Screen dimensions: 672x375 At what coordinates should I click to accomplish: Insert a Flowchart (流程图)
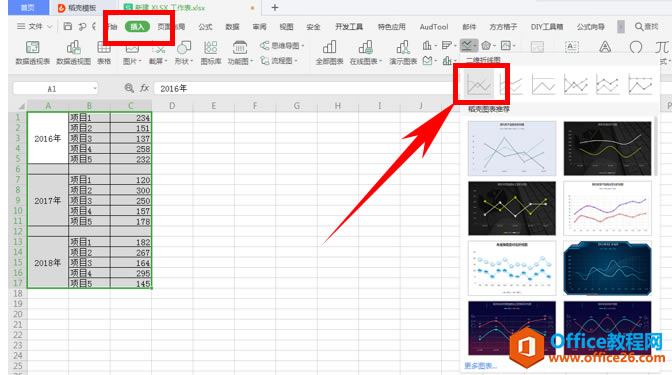pyautogui.click(x=279, y=60)
